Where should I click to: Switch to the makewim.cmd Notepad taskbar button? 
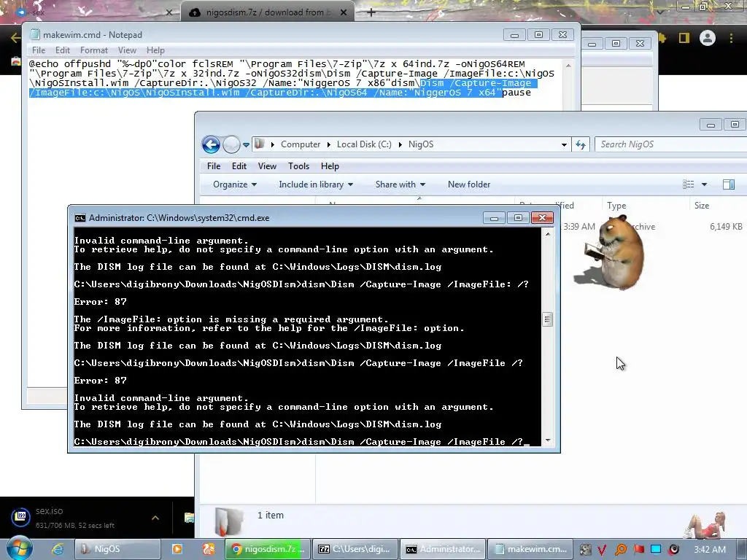coord(531,549)
